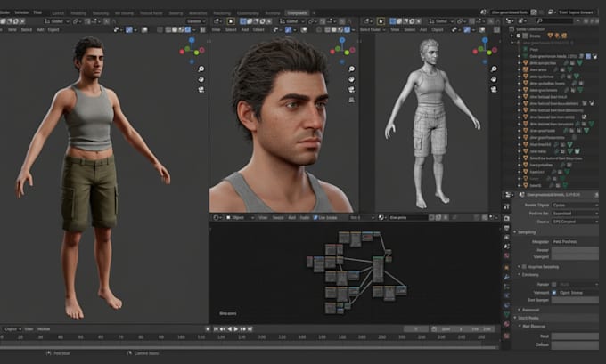Click zoom magnifier icon in grey clay viewport

point(494,69)
